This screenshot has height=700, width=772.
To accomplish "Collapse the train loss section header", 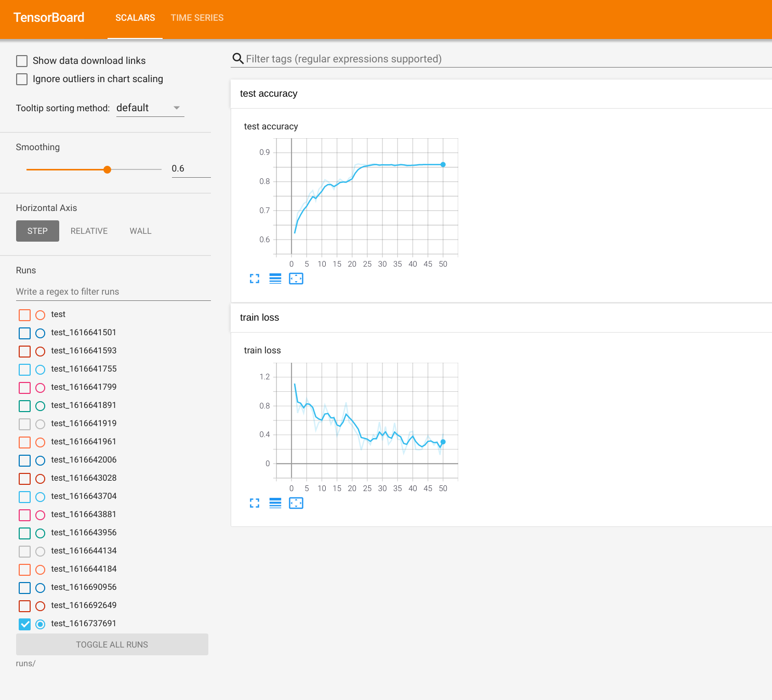I will (259, 318).
